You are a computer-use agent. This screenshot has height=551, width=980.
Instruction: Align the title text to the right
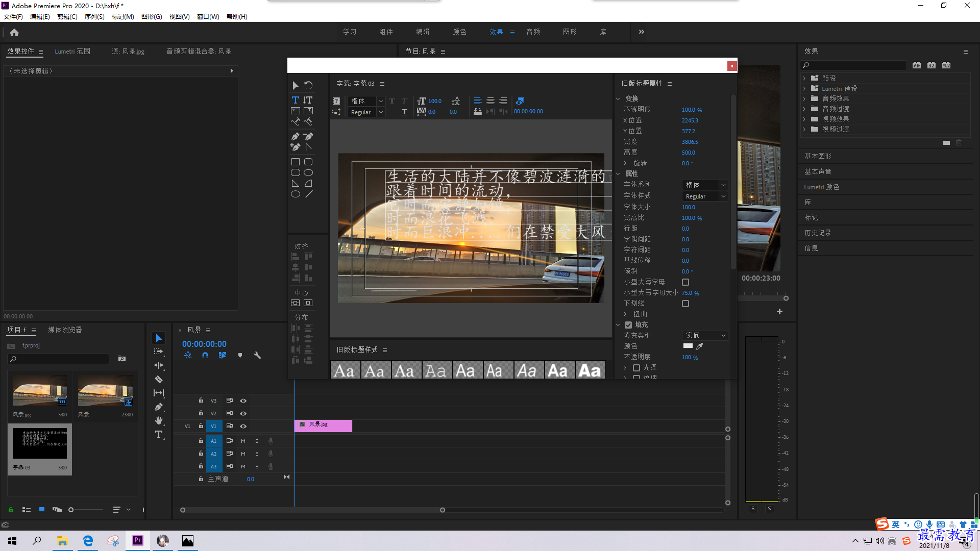503,101
